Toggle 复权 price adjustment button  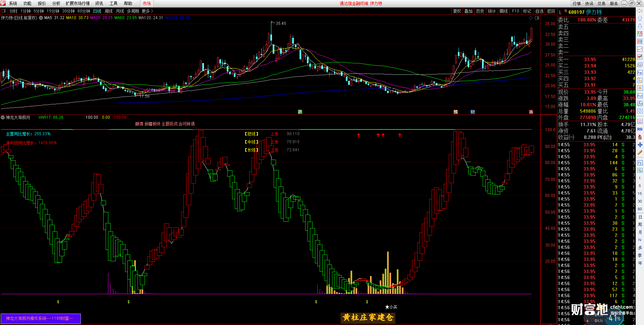click(x=457, y=11)
